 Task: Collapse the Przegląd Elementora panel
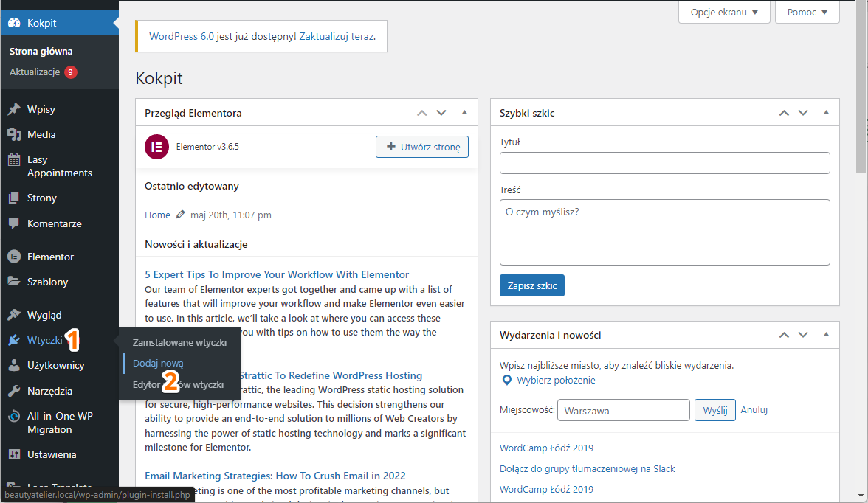(x=464, y=113)
